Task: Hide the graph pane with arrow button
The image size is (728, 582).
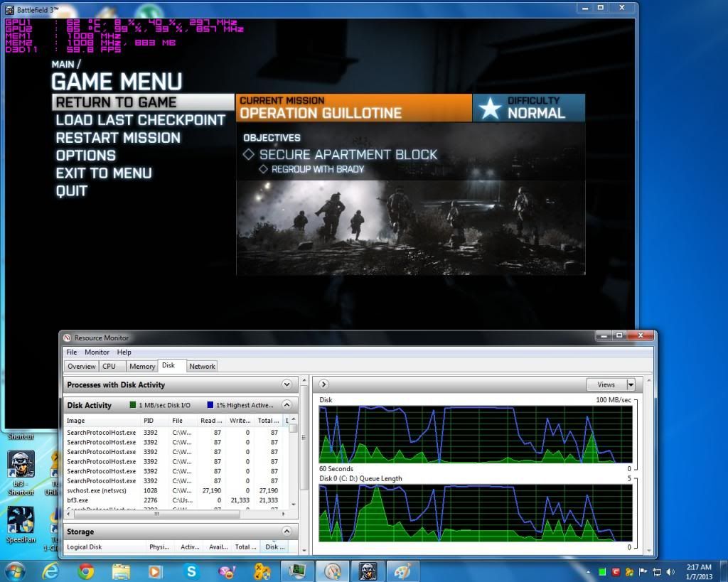Action: point(323,384)
